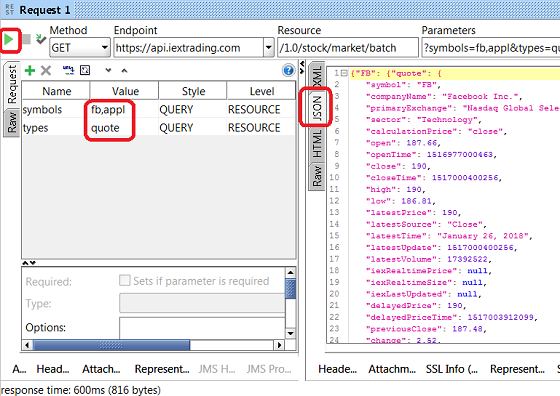Move parameter down with down arrow

pyautogui.click(x=108, y=70)
